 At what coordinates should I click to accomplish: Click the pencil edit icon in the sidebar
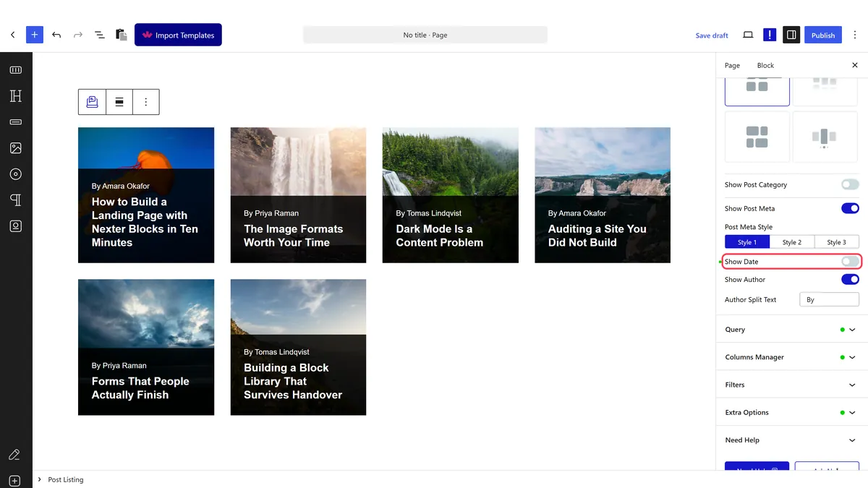tap(14, 455)
